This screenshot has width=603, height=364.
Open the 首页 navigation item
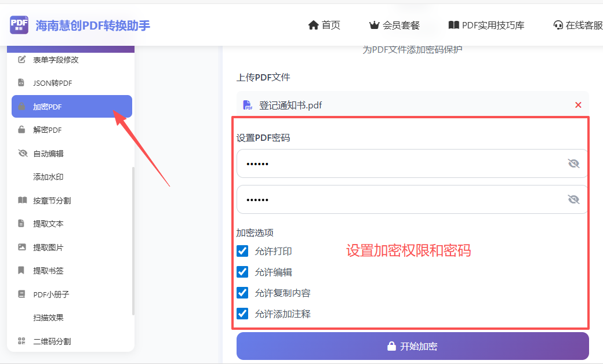324,26
